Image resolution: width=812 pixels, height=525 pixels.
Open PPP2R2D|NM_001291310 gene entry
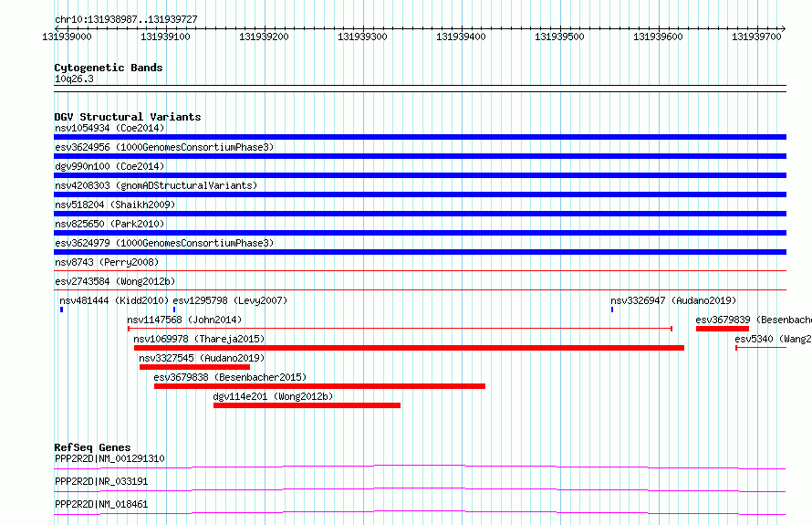109,458
